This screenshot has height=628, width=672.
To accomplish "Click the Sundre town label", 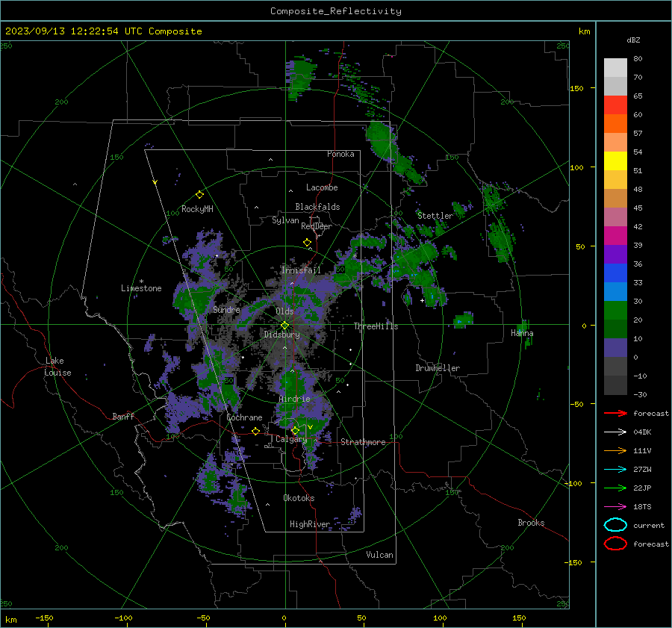I will click(x=226, y=309).
